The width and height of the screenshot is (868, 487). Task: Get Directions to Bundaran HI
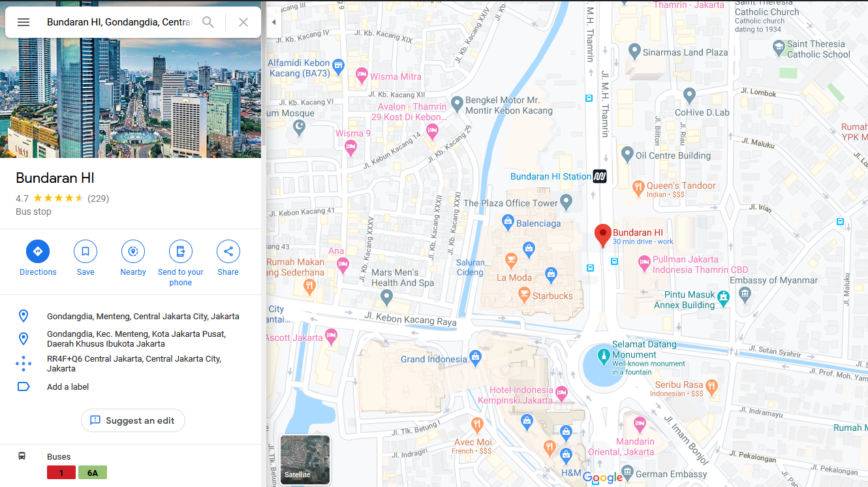pyautogui.click(x=38, y=259)
